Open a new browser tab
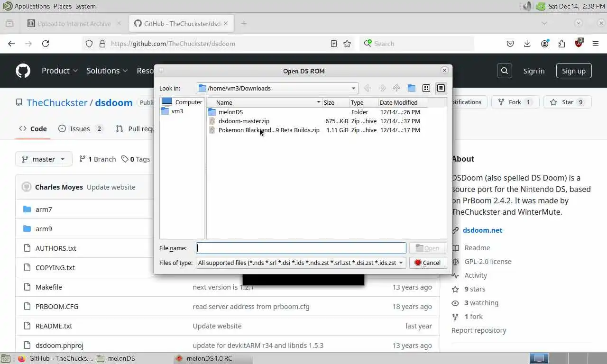 tap(244, 23)
